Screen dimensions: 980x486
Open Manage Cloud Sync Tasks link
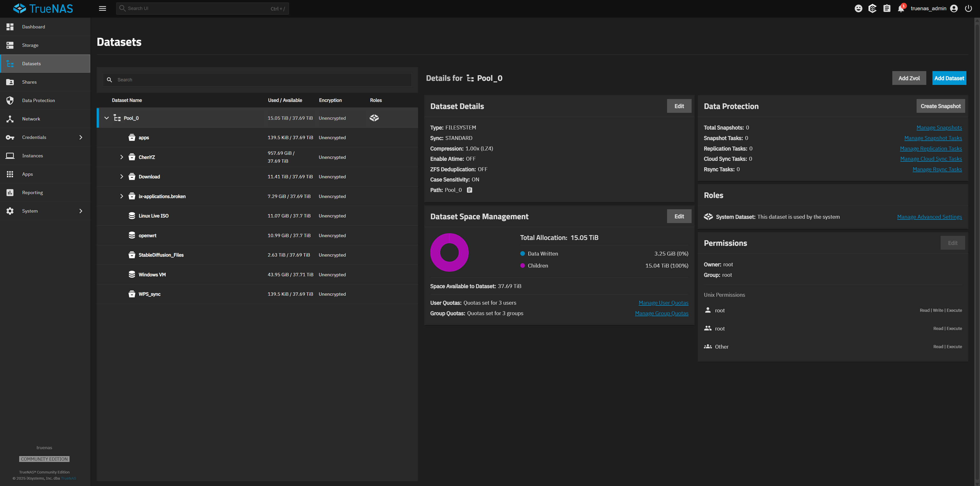(931, 159)
